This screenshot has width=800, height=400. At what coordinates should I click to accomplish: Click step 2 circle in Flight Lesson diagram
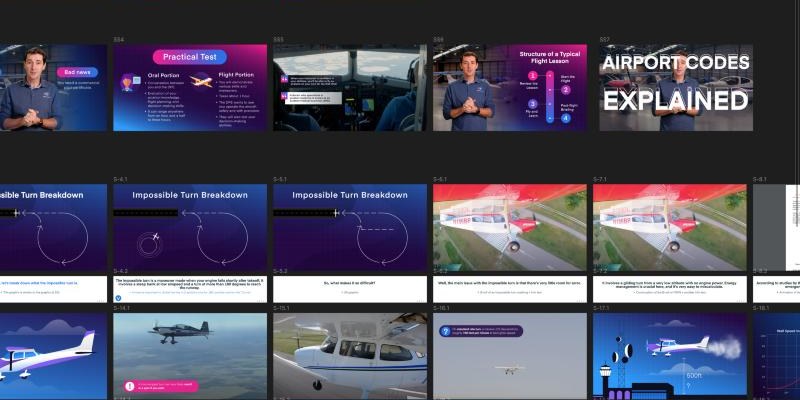point(566,90)
